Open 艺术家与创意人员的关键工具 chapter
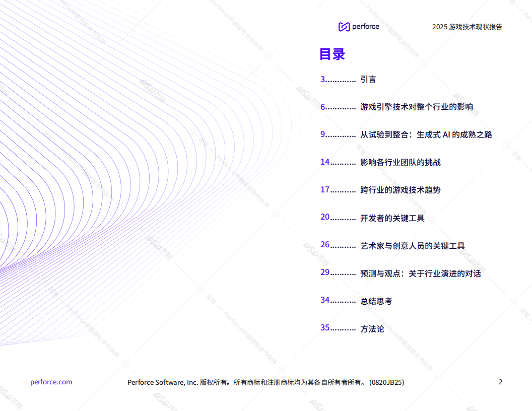 click(x=413, y=245)
